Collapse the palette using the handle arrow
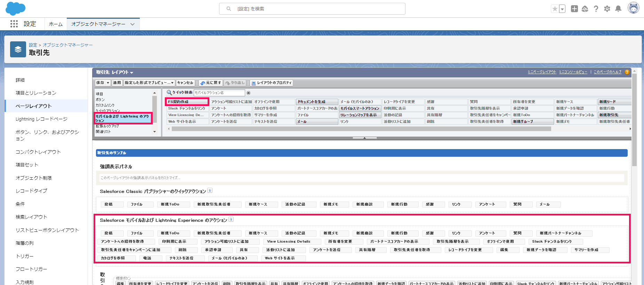Screen dimensions: 644x285 (x=364, y=138)
